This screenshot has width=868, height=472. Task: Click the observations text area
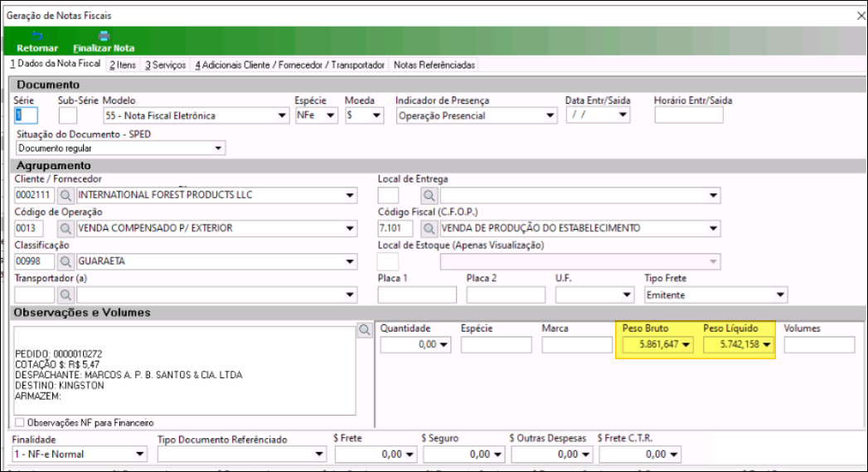pos(185,370)
